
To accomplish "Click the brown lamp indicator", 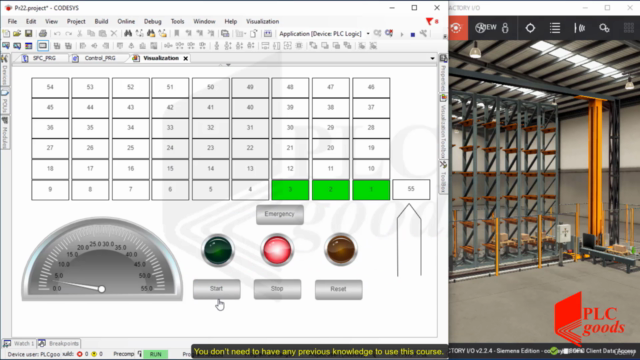I will tap(341, 249).
